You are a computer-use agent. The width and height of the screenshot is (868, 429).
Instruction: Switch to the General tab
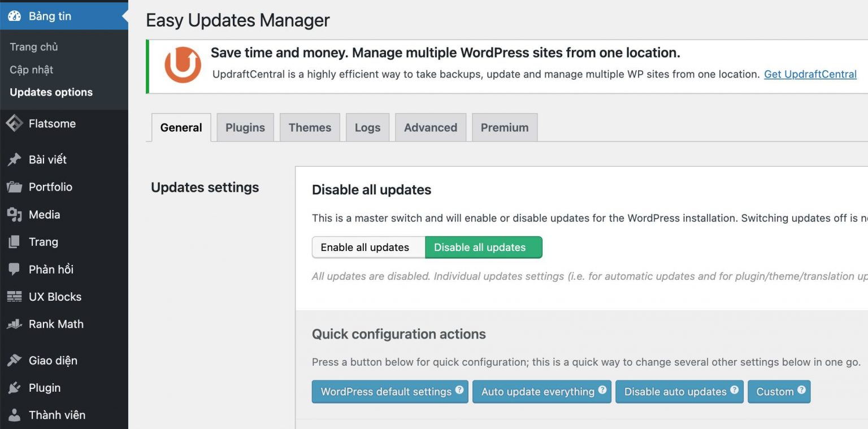pyautogui.click(x=181, y=128)
